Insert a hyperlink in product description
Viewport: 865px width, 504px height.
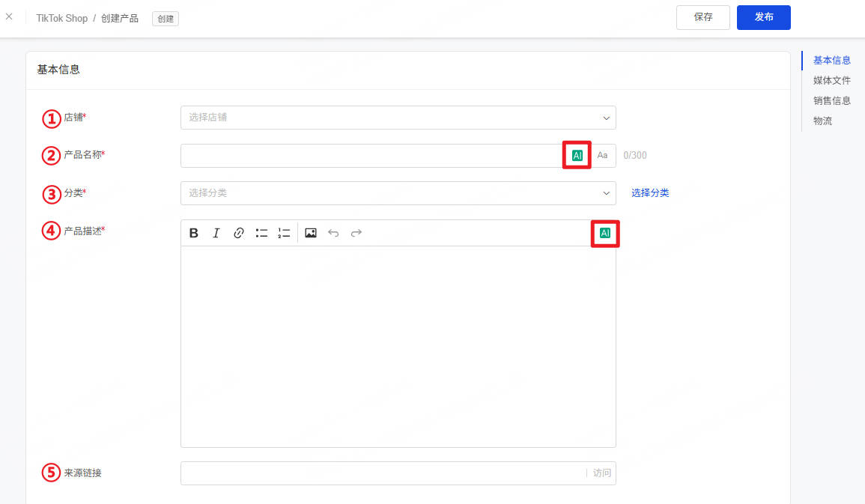click(x=238, y=233)
